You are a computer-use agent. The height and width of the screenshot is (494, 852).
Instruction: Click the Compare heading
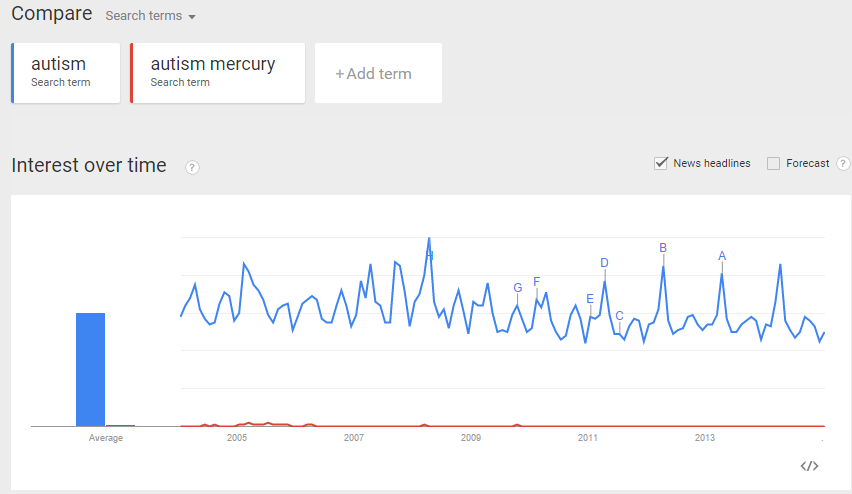click(51, 14)
